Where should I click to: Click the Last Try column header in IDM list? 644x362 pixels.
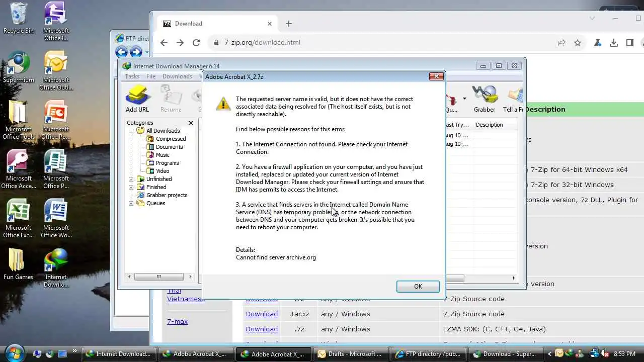click(458, 125)
